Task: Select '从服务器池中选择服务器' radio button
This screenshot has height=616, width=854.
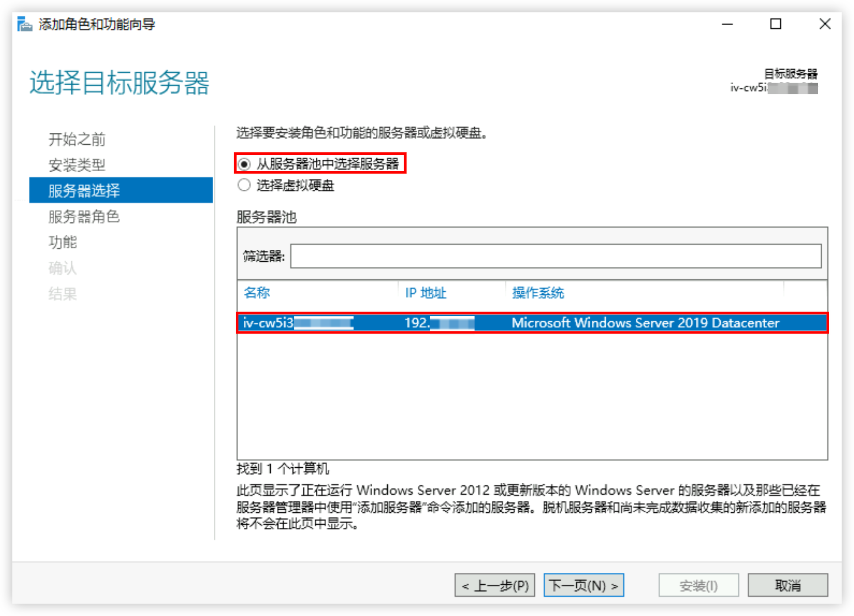Action: (x=244, y=164)
